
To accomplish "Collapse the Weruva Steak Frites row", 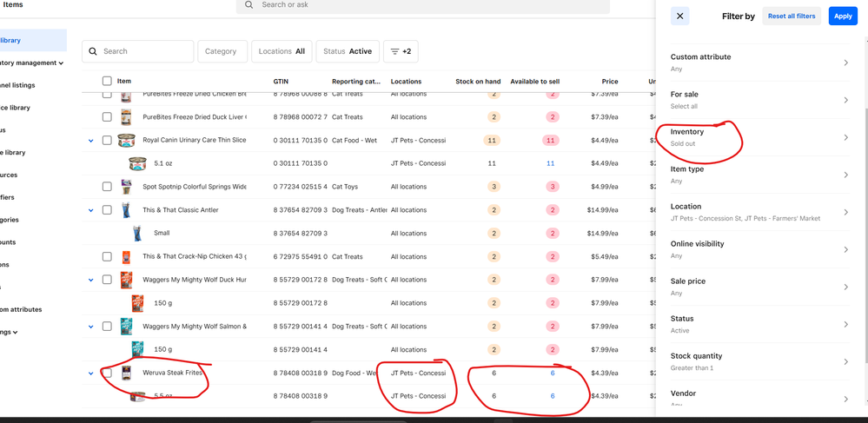I will [x=90, y=373].
